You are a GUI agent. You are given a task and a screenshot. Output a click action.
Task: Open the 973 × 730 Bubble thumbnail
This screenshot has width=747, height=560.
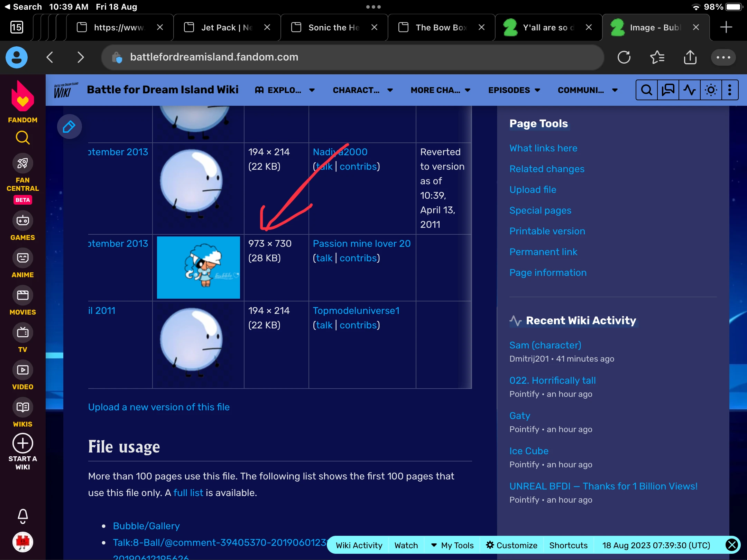tap(198, 267)
